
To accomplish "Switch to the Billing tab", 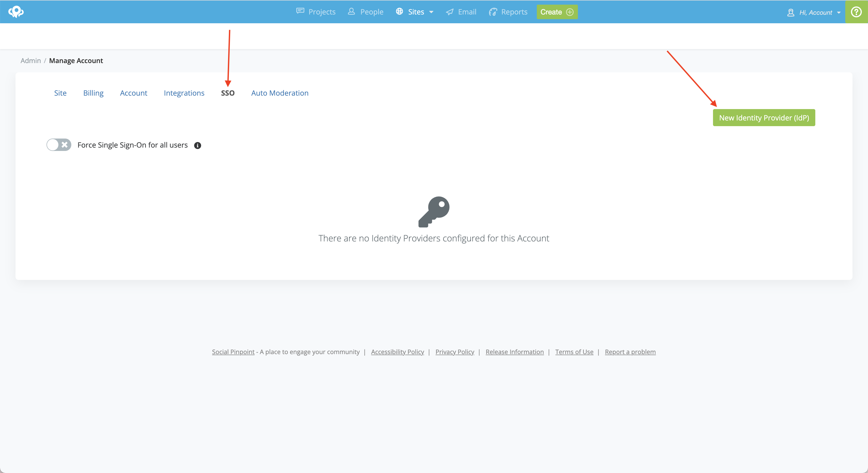I will point(93,93).
